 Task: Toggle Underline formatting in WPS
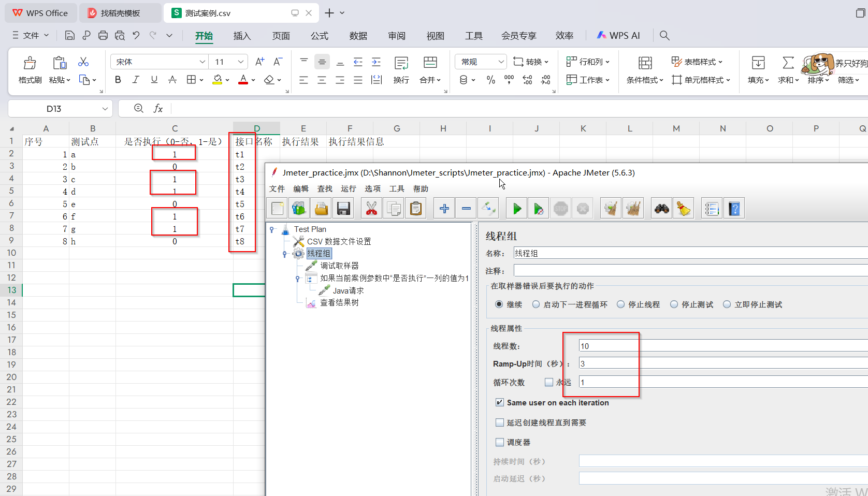(x=154, y=80)
